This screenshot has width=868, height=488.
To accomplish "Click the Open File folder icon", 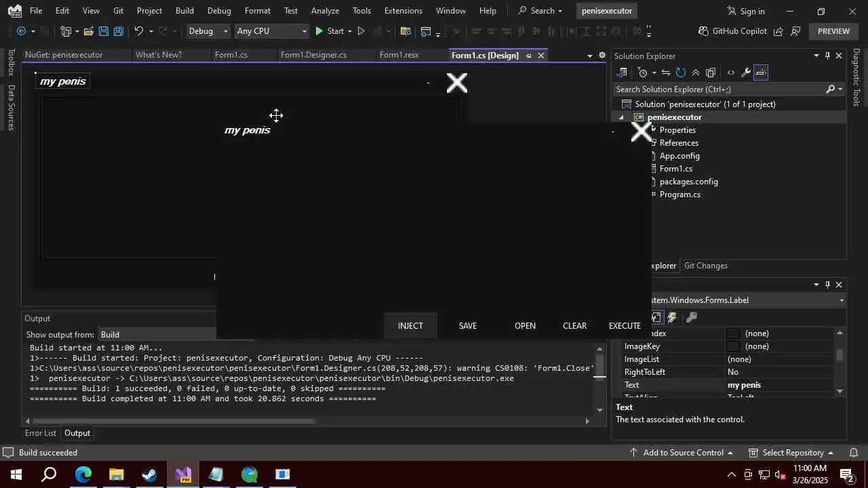I will point(89,31).
